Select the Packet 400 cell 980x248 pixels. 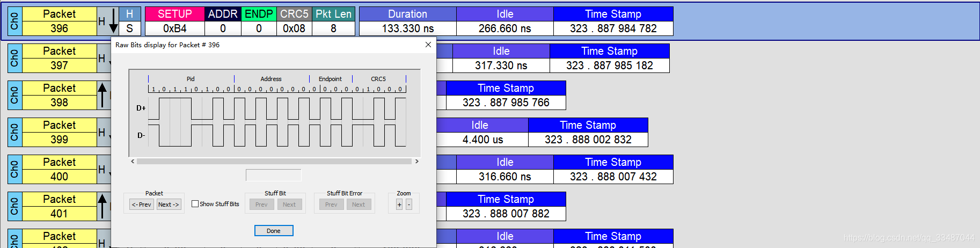[59, 169]
